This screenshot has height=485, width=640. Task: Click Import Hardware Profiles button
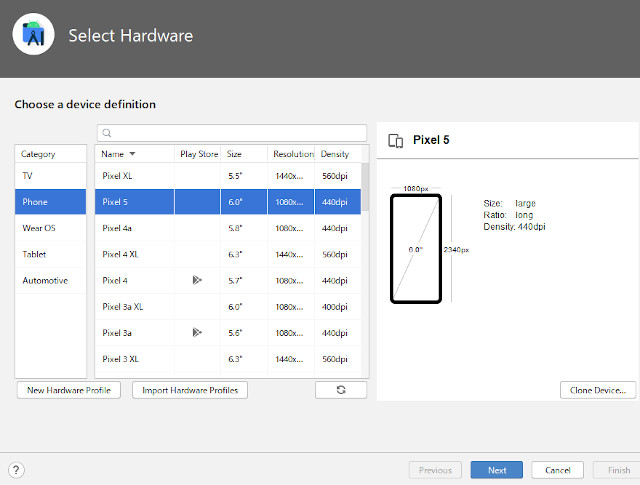point(190,390)
